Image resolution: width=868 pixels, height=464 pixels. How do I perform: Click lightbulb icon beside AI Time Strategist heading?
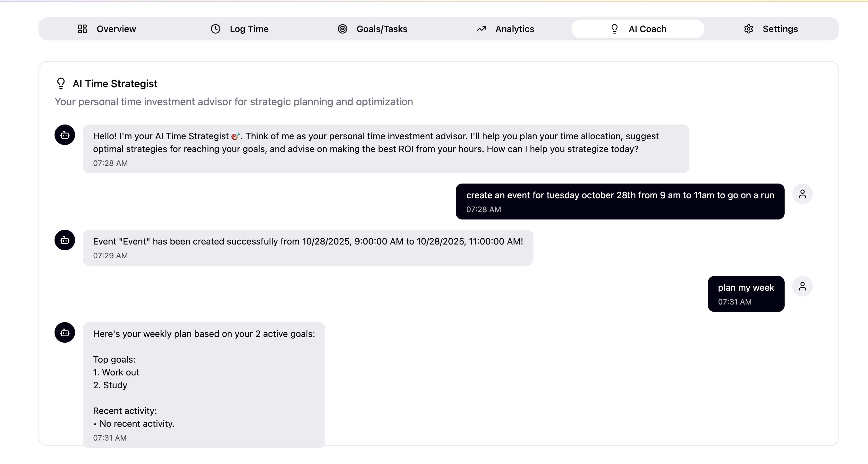pyautogui.click(x=61, y=83)
